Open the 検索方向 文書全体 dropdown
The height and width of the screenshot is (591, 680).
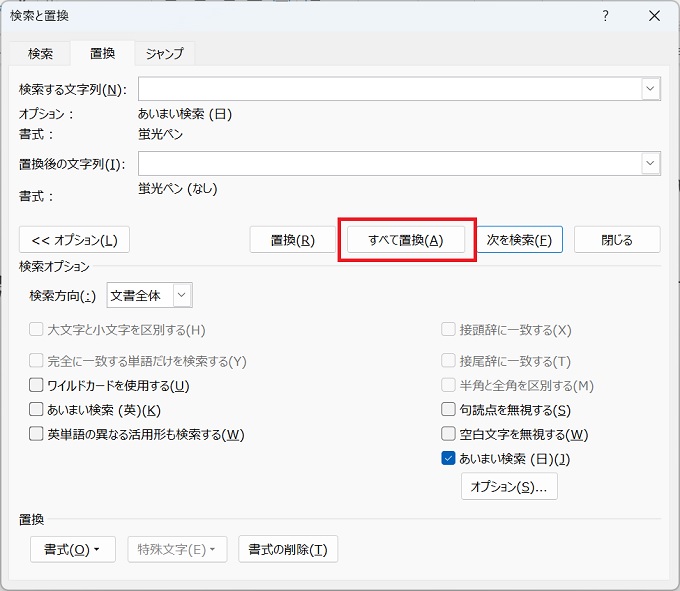point(150,296)
